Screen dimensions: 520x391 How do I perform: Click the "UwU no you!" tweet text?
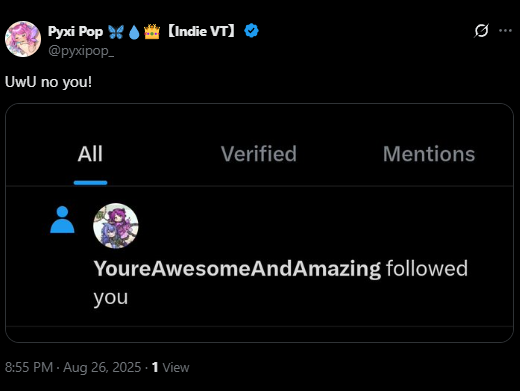click(48, 82)
